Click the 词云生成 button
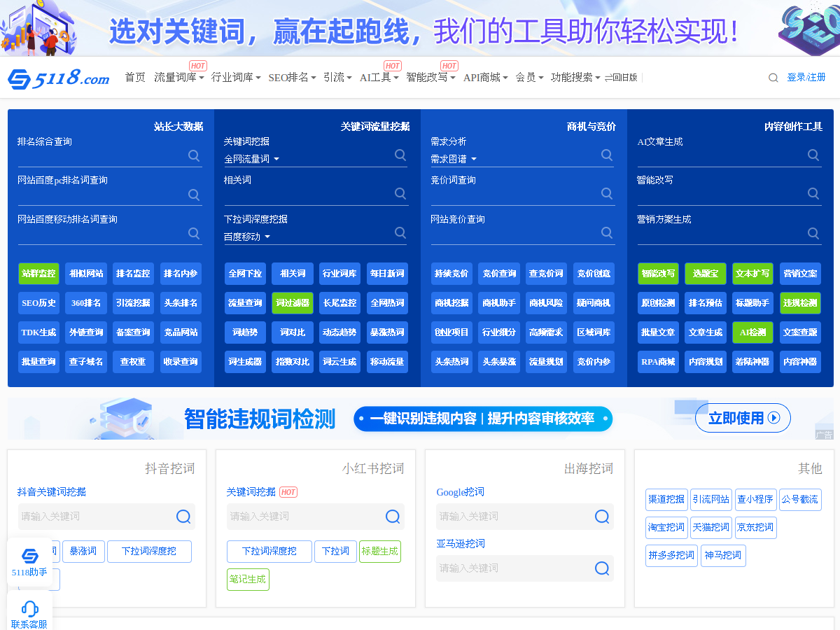Image resolution: width=840 pixels, height=630 pixels. coord(339,362)
